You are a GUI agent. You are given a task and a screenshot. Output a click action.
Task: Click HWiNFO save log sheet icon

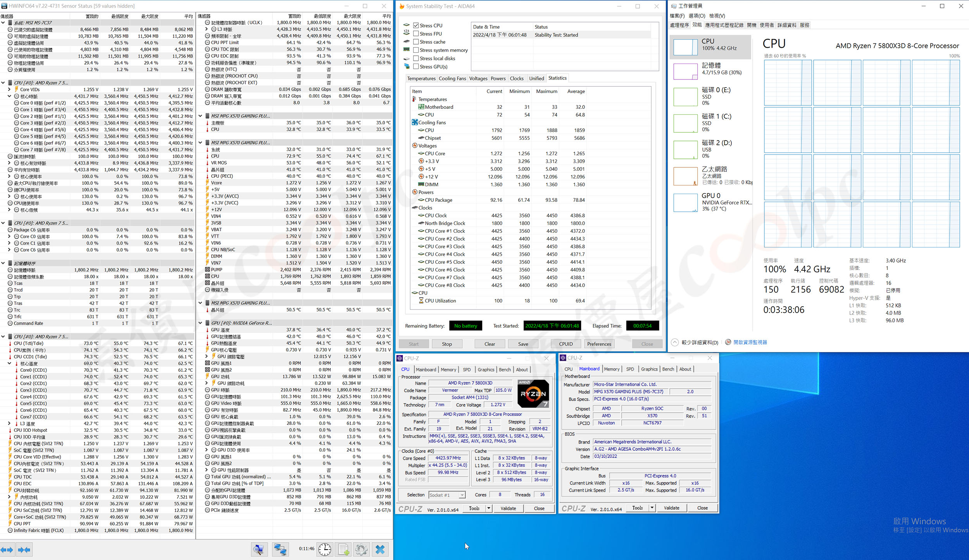pos(343,549)
